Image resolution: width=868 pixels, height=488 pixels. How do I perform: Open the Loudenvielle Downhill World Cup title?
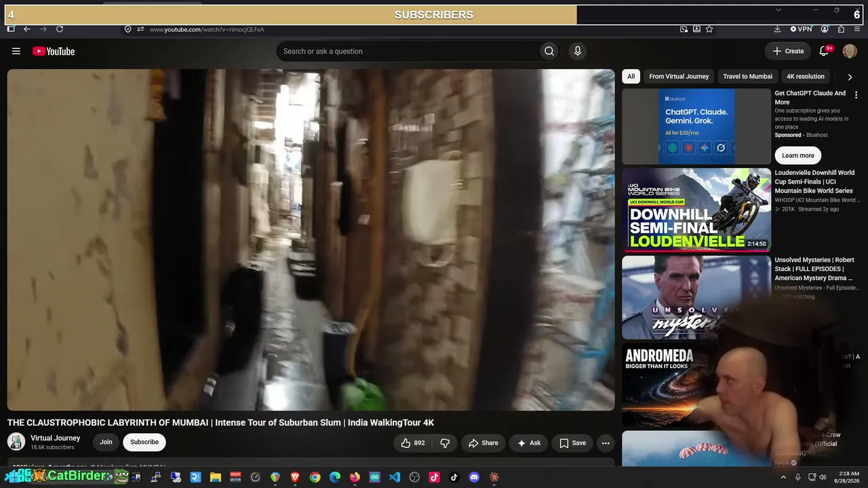tap(814, 182)
